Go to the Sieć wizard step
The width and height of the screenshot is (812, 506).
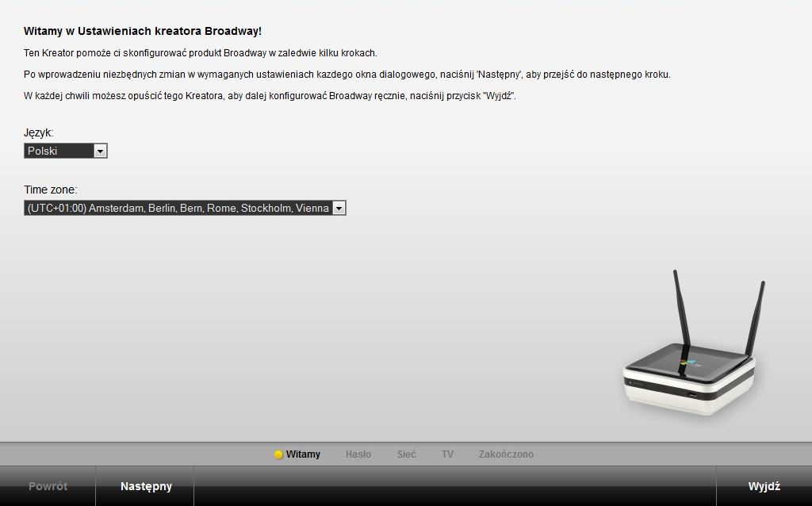407,454
